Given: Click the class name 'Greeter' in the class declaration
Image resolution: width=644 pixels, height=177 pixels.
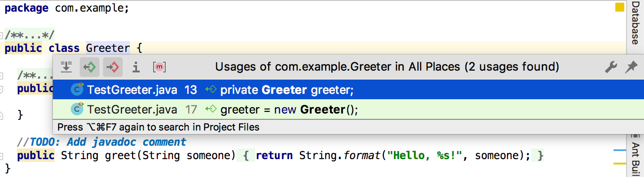Looking at the screenshot, I should 108,48.
